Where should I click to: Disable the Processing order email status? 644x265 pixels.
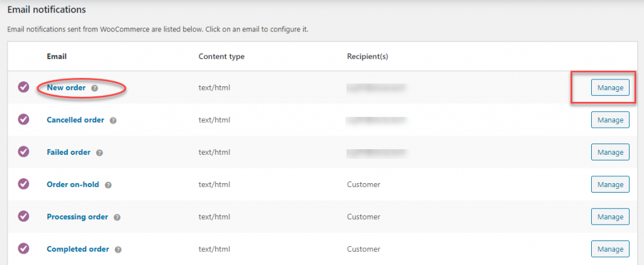pos(24,217)
